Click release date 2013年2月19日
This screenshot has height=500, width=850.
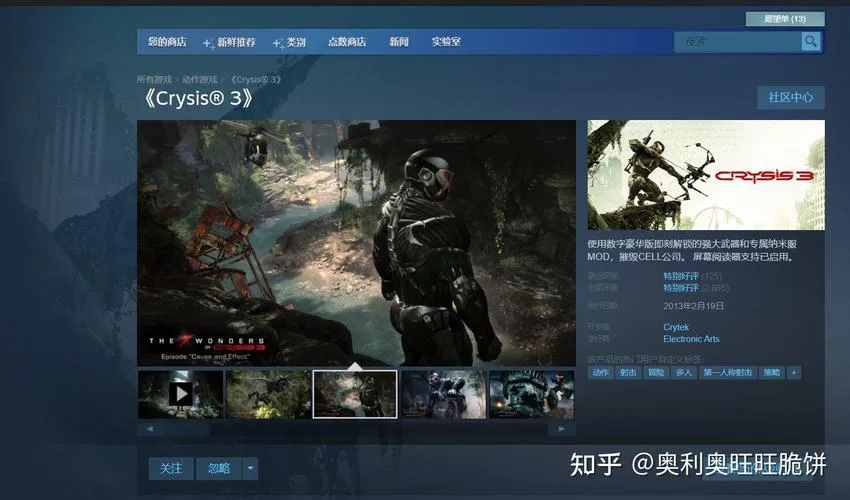[693, 306]
